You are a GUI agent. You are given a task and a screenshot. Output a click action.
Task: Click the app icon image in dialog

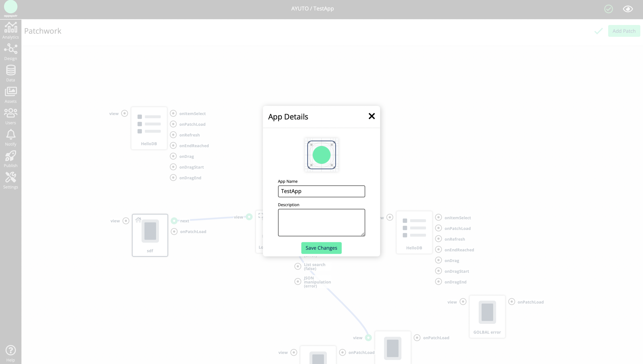(321, 155)
